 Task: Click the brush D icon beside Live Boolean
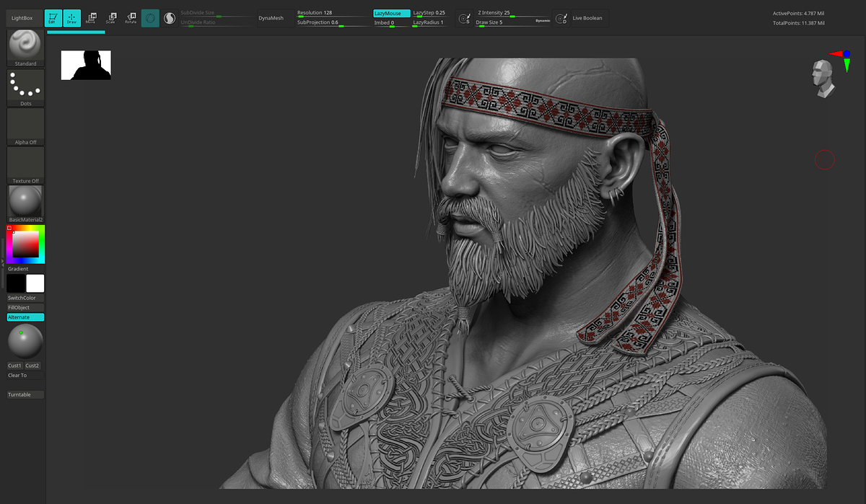coord(561,18)
